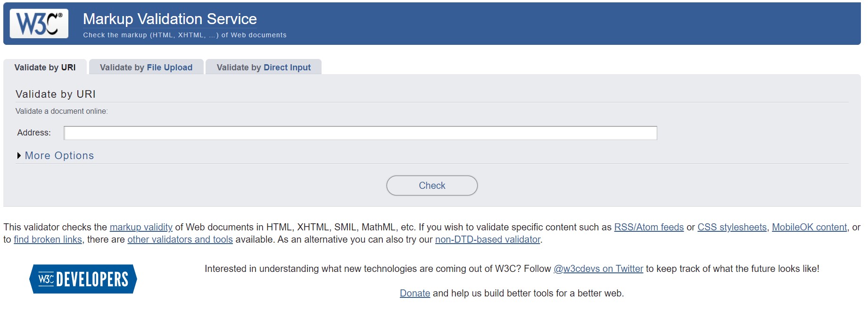Visit the MobileOK content link
This screenshot has height=313, width=868.
pos(809,227)
